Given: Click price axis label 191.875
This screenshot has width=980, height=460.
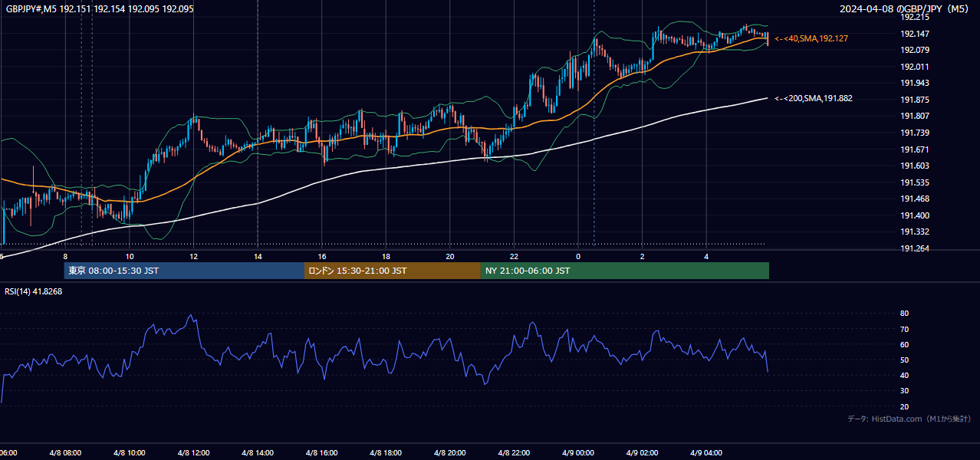Looking at the screenshot, I should 914,100.
